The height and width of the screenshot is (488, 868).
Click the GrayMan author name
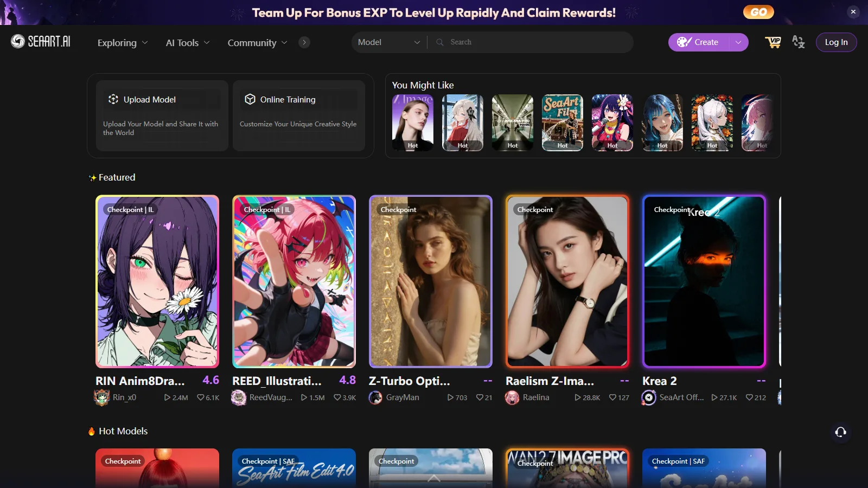(x=403, y=397)
